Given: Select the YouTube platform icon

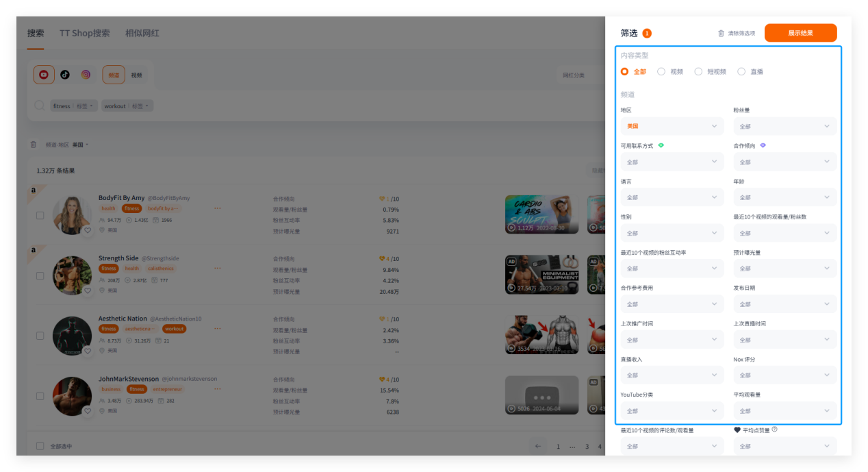Looking at the screenshot, I should (x=44, y=75).
